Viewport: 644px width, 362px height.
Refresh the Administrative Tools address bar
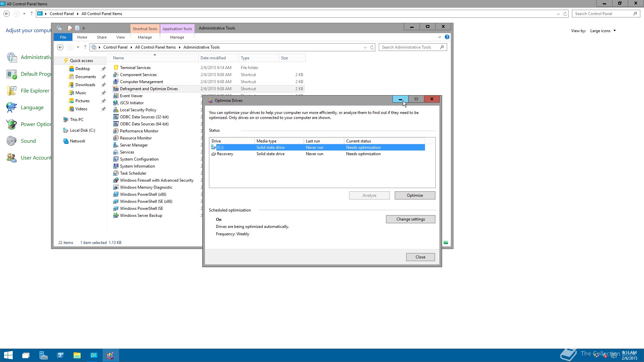[x=372, y=47]
